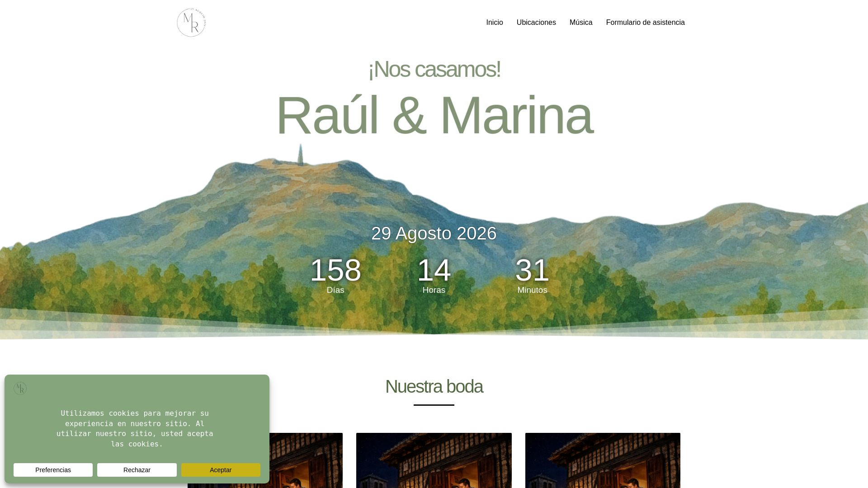Click the '¡Nos casamos!' heading
868x488 pixels.
(x=434, y=69)
